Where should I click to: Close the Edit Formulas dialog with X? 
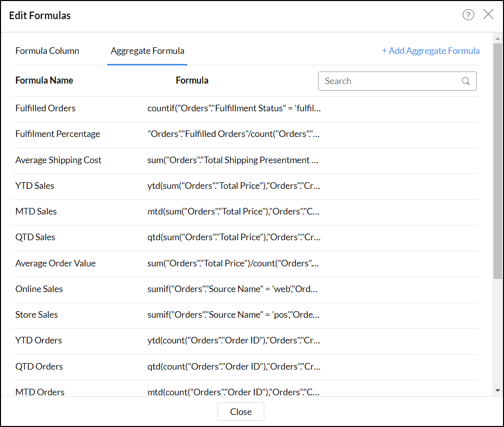[x=488, y=15]
